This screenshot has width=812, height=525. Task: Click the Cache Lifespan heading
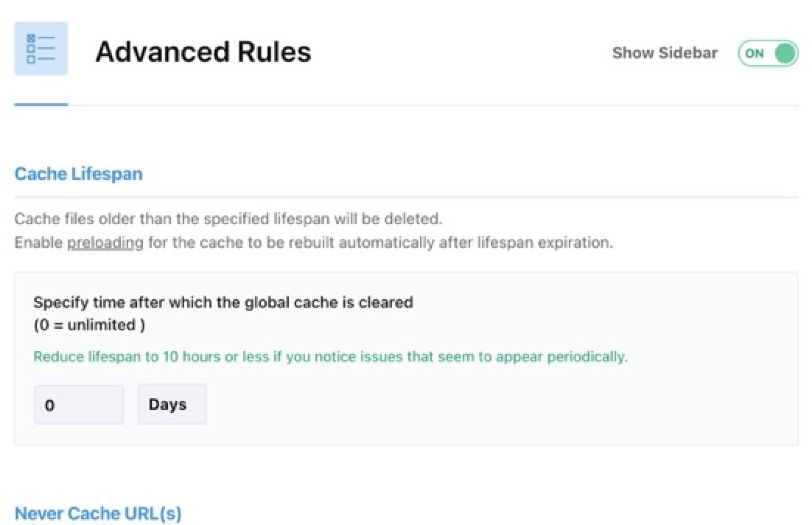(78, 173)
